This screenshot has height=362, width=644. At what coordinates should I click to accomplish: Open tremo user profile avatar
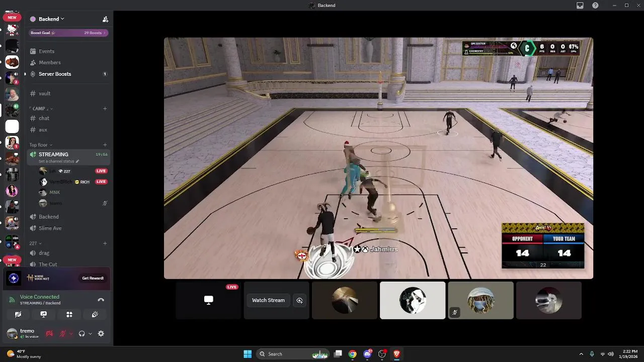click(x=12, y=333)
